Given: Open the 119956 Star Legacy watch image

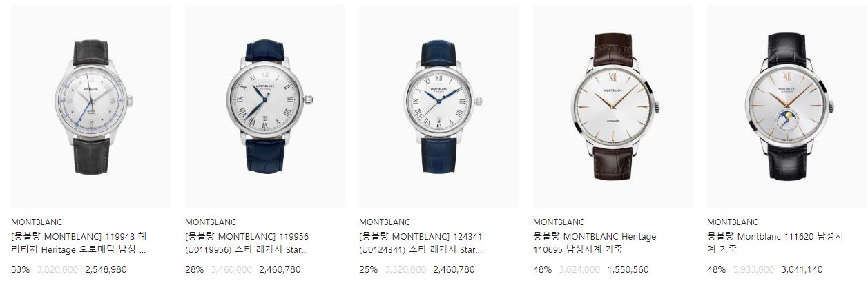Looking at the screenshot, I should point(265,106).
